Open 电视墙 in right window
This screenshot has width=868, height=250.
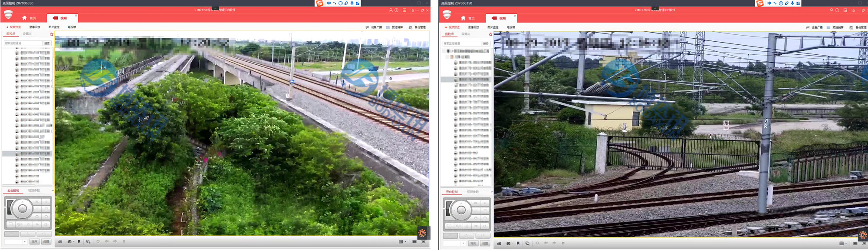(511, 27)
